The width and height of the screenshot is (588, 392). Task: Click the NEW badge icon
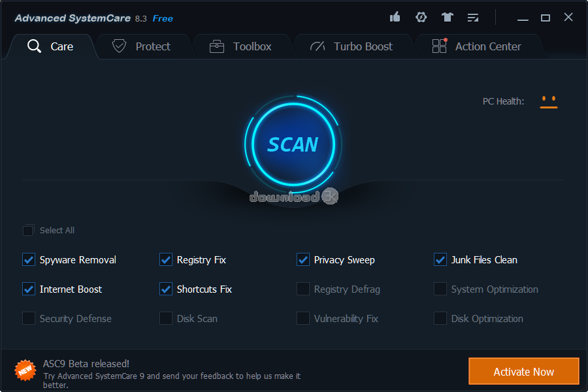(25, 370)
